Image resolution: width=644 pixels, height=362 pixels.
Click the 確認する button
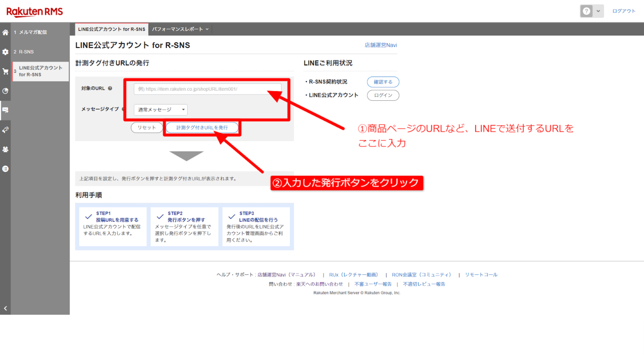[x=383, y=82]
